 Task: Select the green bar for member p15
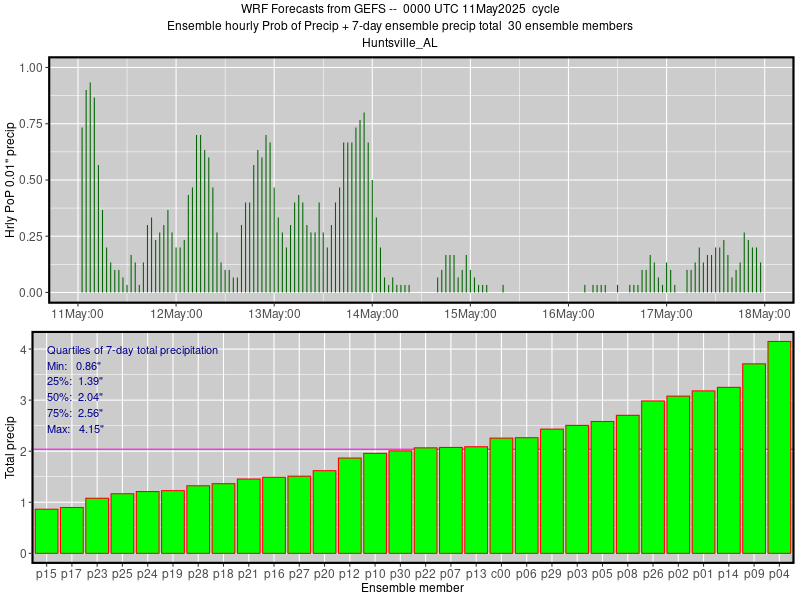[46, 531]
